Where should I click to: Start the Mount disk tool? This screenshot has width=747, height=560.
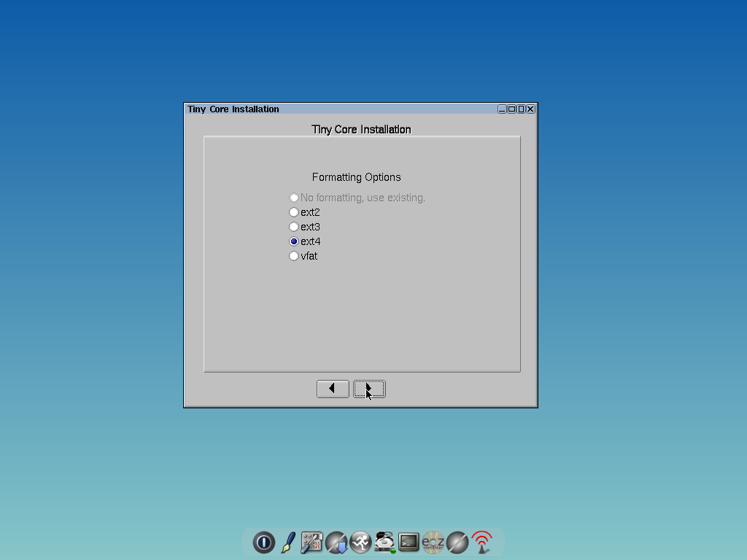[x=385, y=542]
